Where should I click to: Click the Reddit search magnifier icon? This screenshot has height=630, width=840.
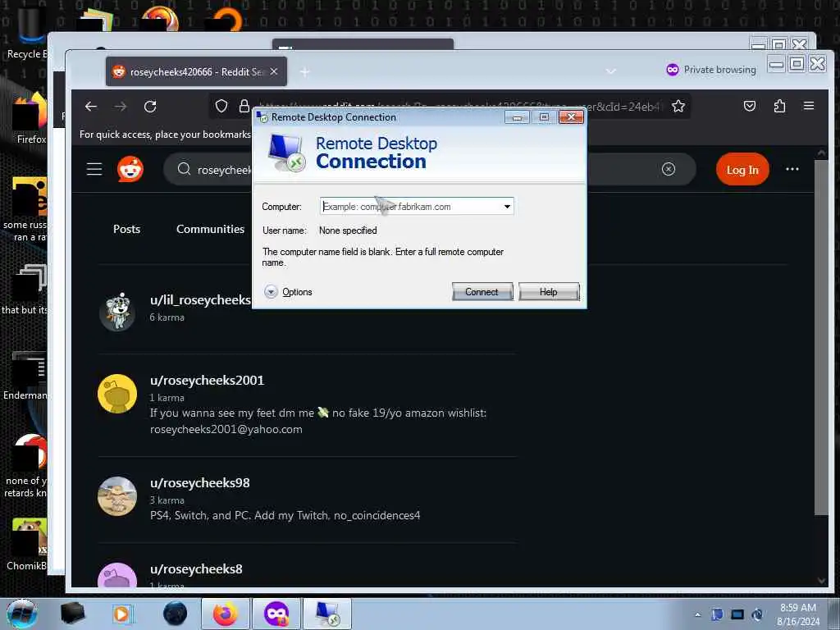tap(184, 169)
